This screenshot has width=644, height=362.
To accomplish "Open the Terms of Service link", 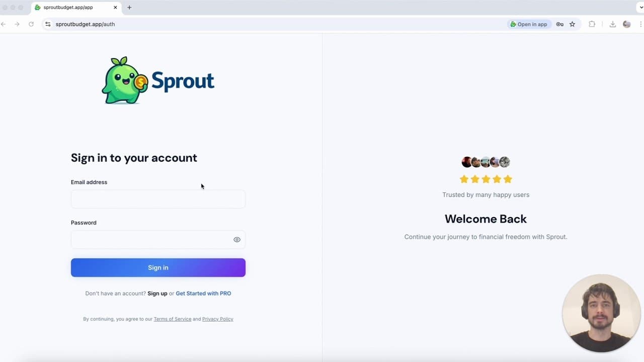I will coord(173,319).
